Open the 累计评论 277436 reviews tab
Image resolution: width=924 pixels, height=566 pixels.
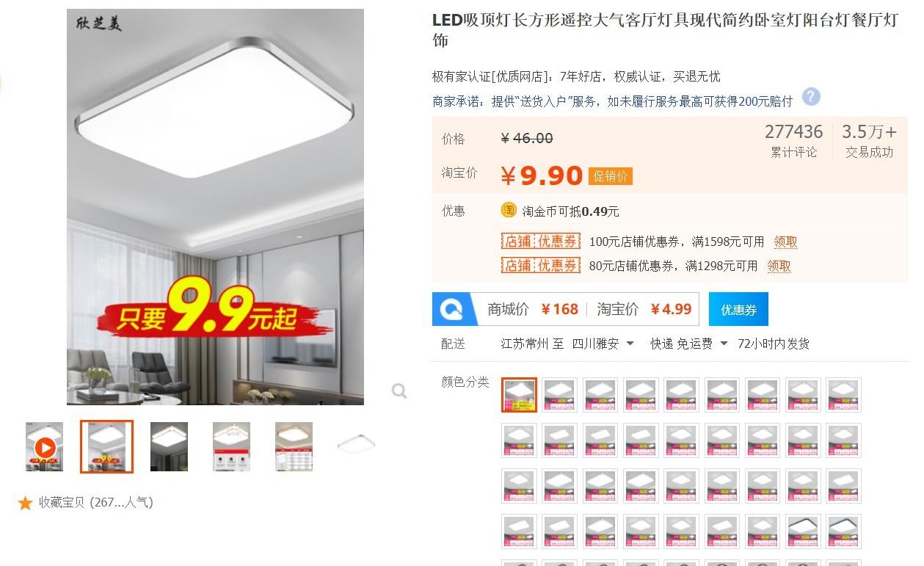[793, 141]
